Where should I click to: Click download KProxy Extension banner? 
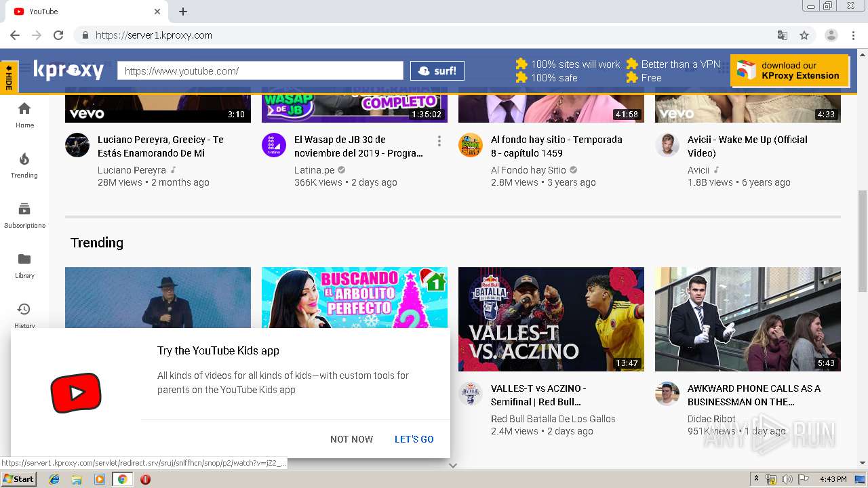(x=789, y=70)
